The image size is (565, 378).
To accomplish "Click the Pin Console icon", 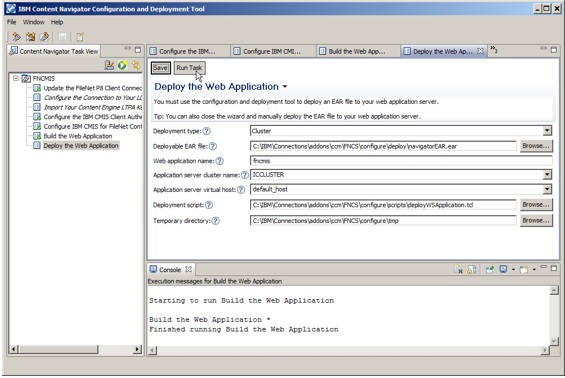I will coord(489,270).
